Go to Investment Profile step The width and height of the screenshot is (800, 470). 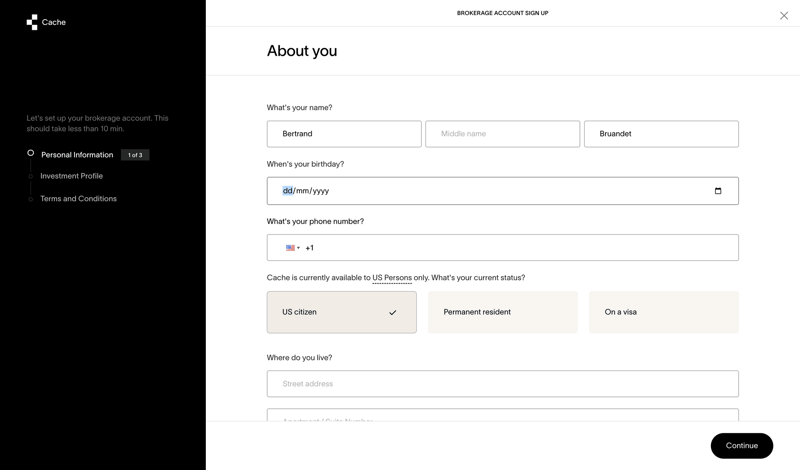click(71, 176)
